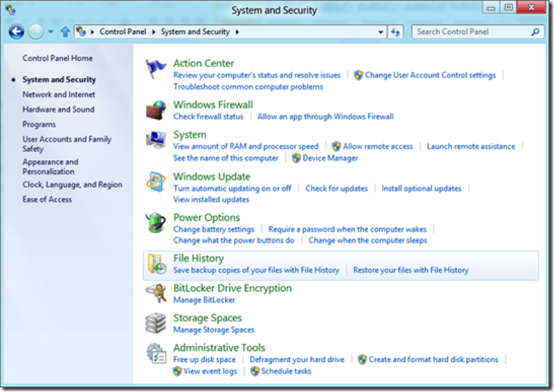The width and height of the screenshot is (554, 392).
Task: Refresh the Control Panel address bar
Action: [x=396, y=32]
